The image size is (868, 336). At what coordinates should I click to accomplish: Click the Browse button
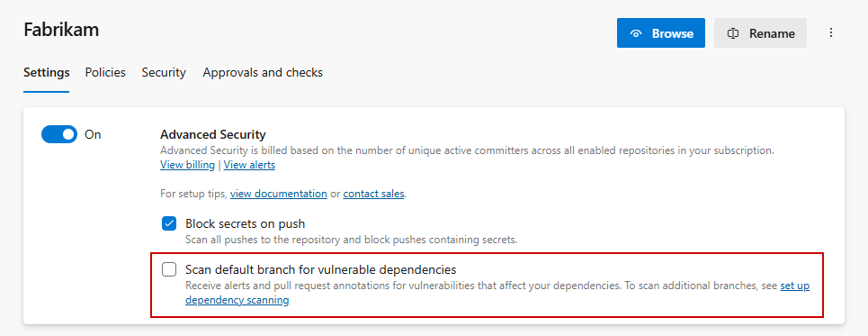coord(661,32)
